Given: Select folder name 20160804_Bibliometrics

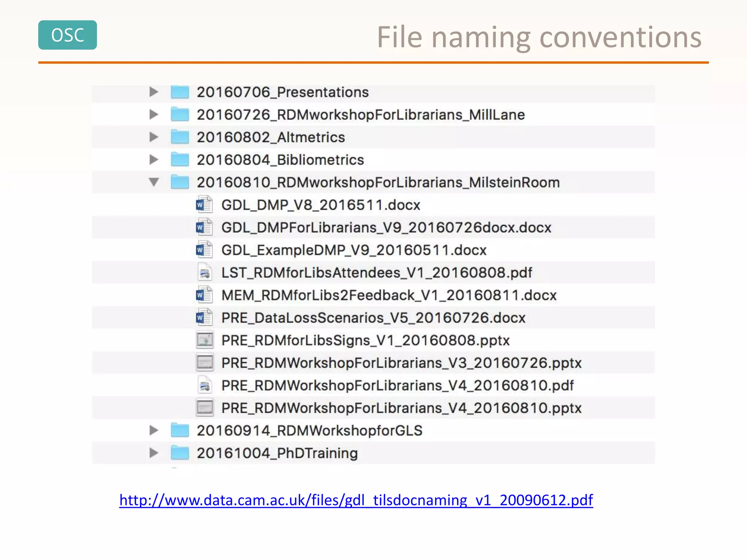Looking at the screenshot, I should [280, 160].
